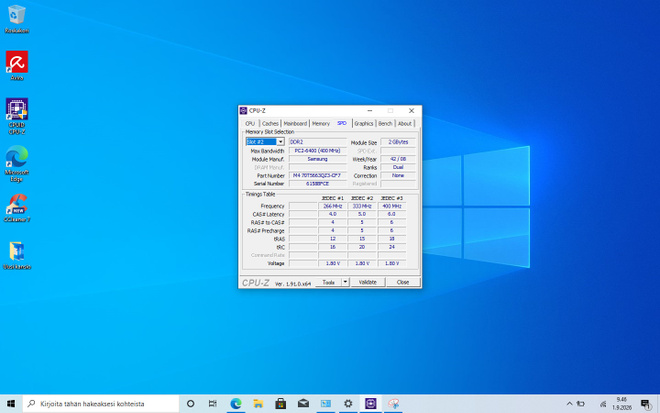Click the PC2-6400 (400 MHz) bandwidth value

pyautogui.click(x=318, y=151)
